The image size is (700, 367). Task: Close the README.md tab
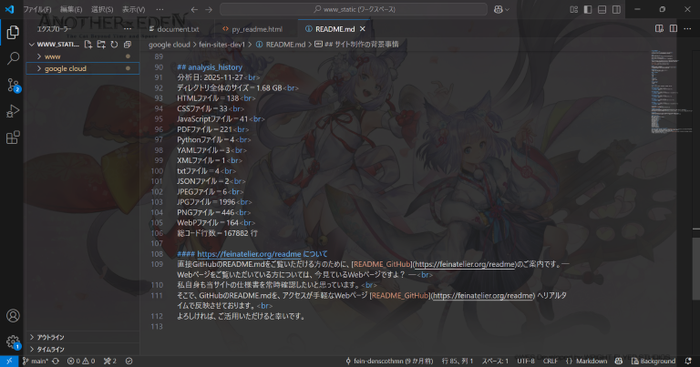tap(362, 29)
